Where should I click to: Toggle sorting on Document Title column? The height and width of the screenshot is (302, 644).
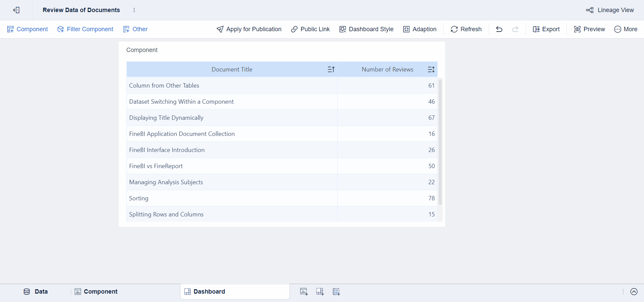[331, 69]
